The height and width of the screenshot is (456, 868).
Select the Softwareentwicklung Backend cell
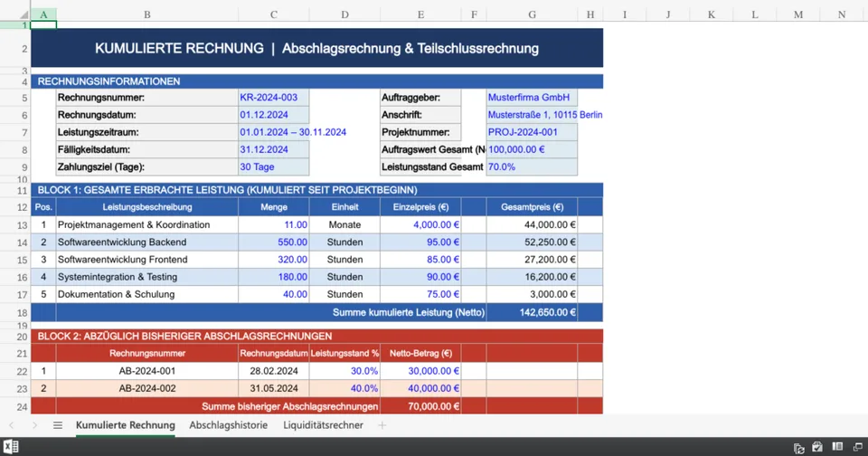(147, 242)
